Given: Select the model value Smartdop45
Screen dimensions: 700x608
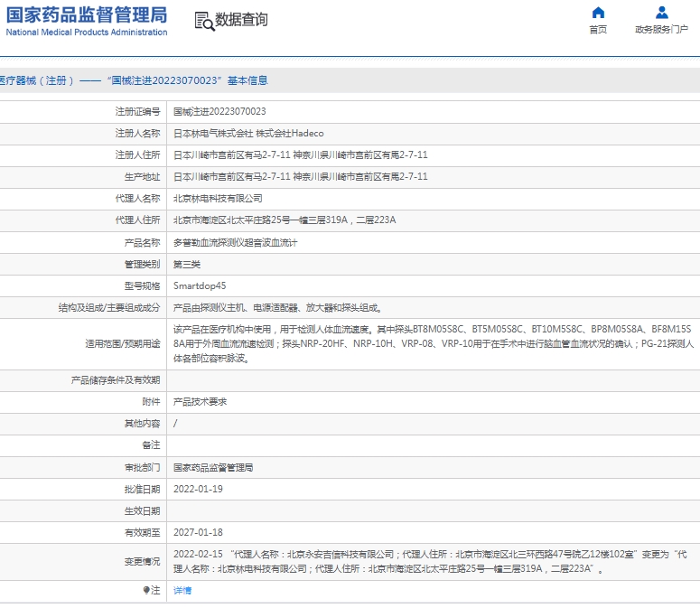Looking at the screenshot, I should [x=200, y=285].
